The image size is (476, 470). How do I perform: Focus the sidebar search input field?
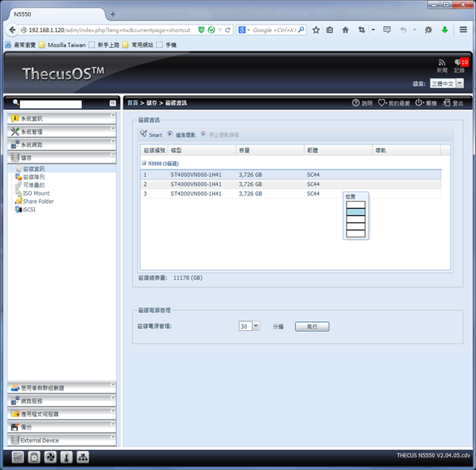point(51,104)
